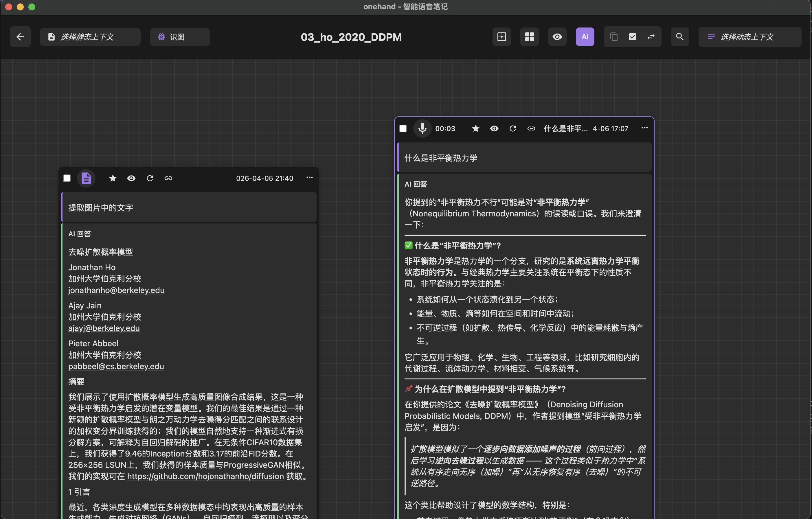
Task: Open more options on the 提取图片中的文字 card
Action: [x=310, y=178]
